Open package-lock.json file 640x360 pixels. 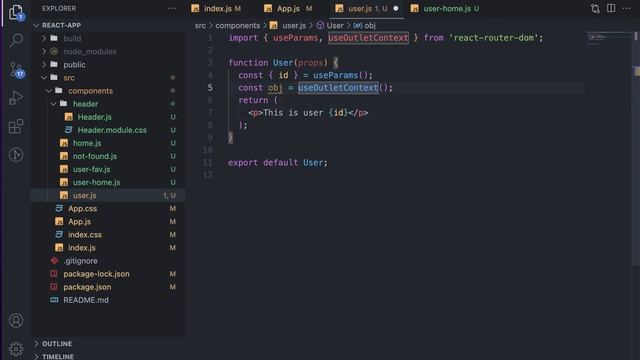tap(96, 274)
